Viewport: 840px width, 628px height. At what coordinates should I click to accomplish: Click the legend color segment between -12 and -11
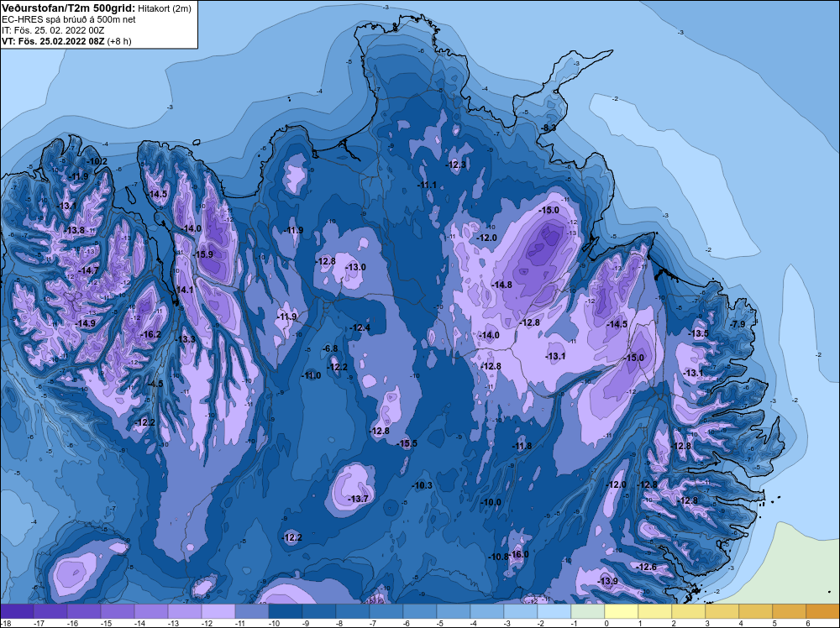tap(218, 611)
